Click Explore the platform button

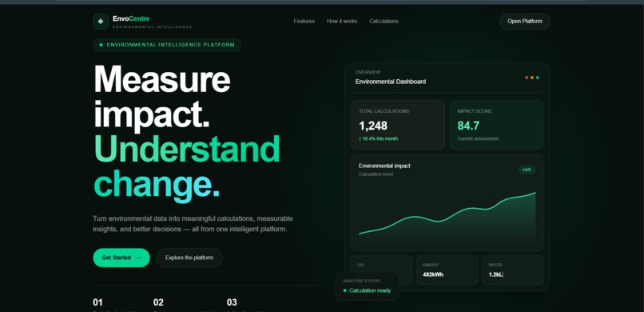pyautogui.click(x=189, y=258)
